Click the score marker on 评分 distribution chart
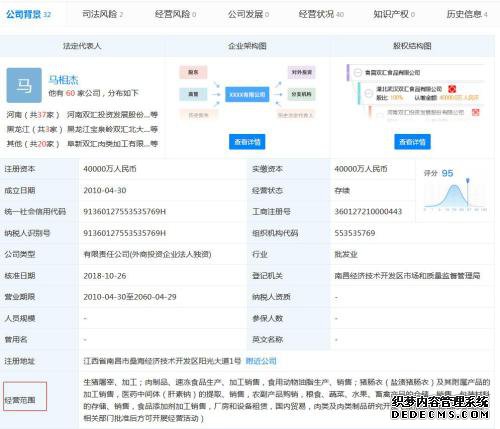500x429 pixels. pos(468,181)
